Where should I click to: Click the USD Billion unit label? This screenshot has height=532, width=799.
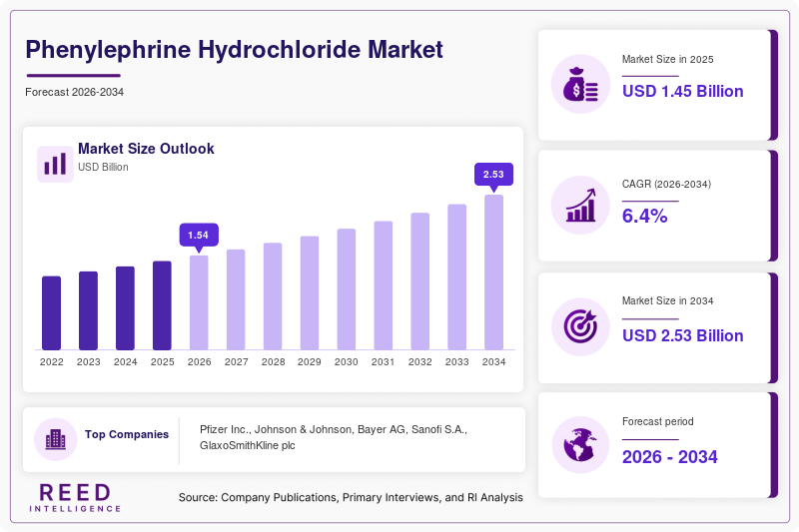coord(103,167)
